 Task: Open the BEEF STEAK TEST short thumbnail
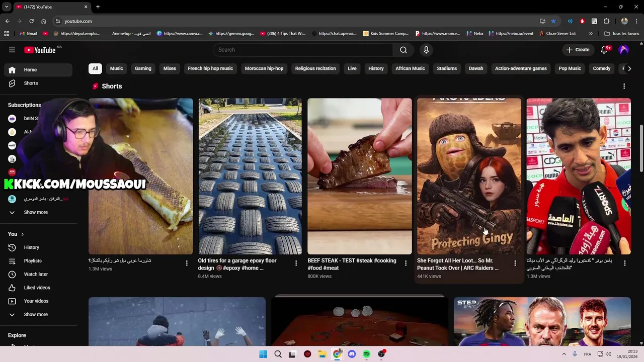click(360, 176)
